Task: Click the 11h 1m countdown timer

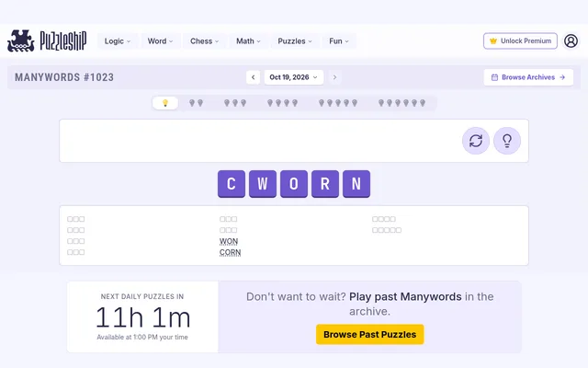Action: coord(143,317)
